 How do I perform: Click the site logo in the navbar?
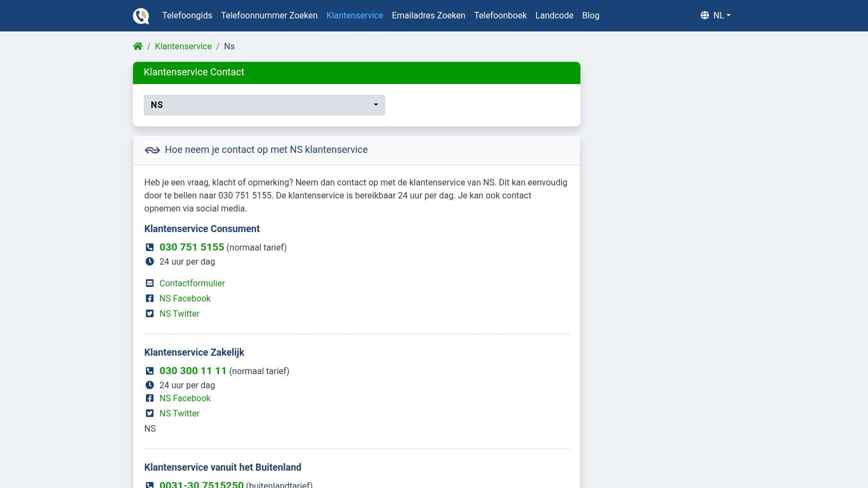(141, 16)
